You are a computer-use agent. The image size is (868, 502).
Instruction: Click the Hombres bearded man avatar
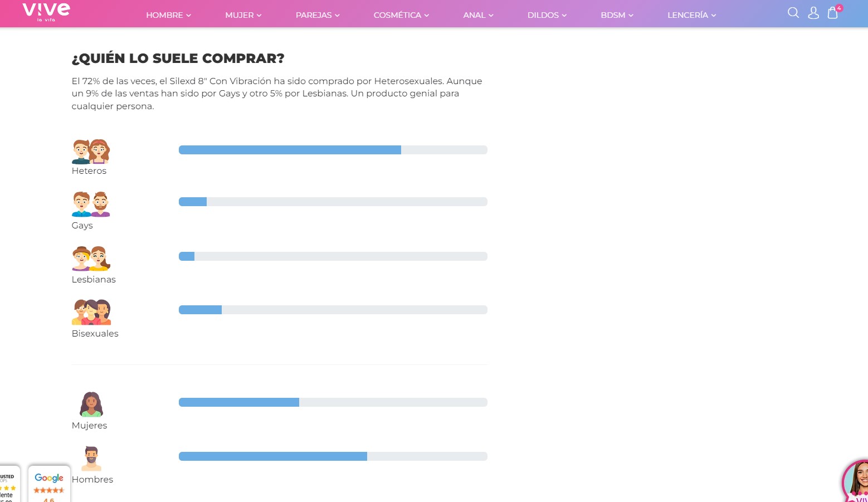pyautogui.click(x=91, y=459)
